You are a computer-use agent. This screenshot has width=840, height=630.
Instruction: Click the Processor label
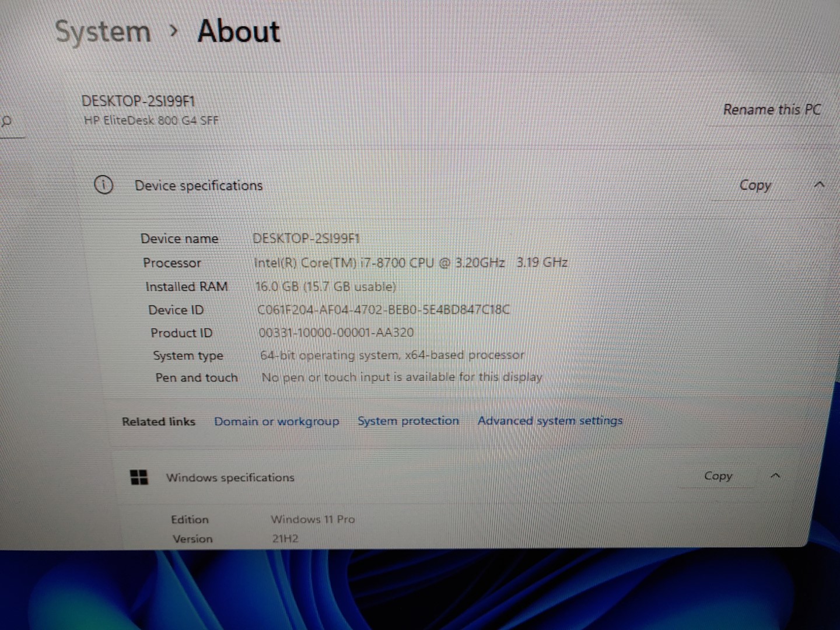point(171,263)
